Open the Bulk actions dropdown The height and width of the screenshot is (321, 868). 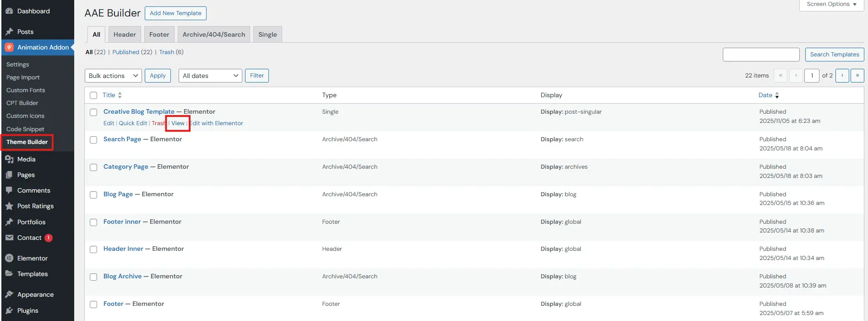[113, 76]
